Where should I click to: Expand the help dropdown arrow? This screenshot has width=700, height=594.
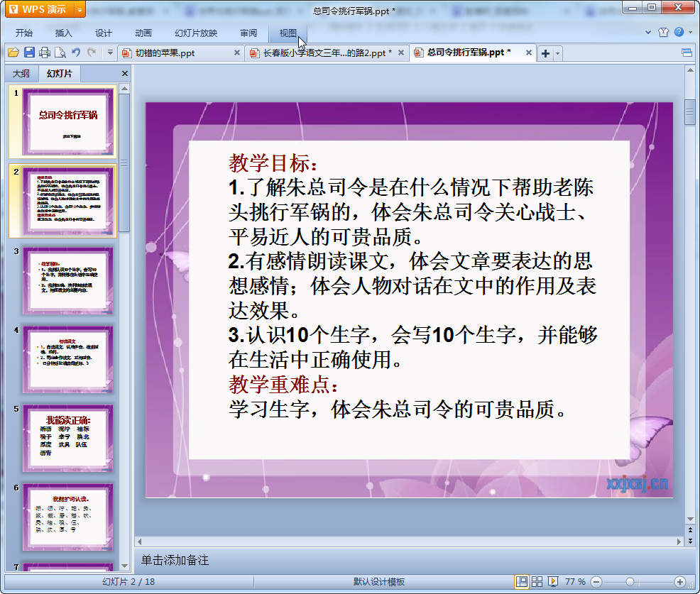point(690,32)
